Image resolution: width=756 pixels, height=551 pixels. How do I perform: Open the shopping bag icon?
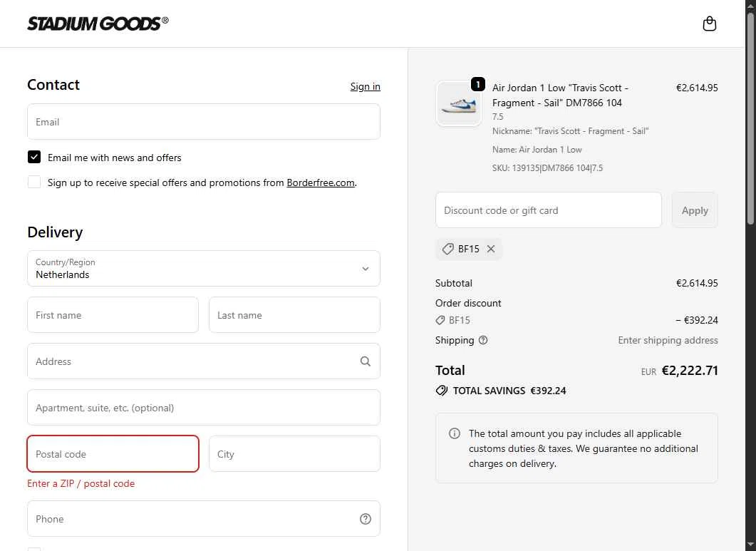tap(709, 24)
